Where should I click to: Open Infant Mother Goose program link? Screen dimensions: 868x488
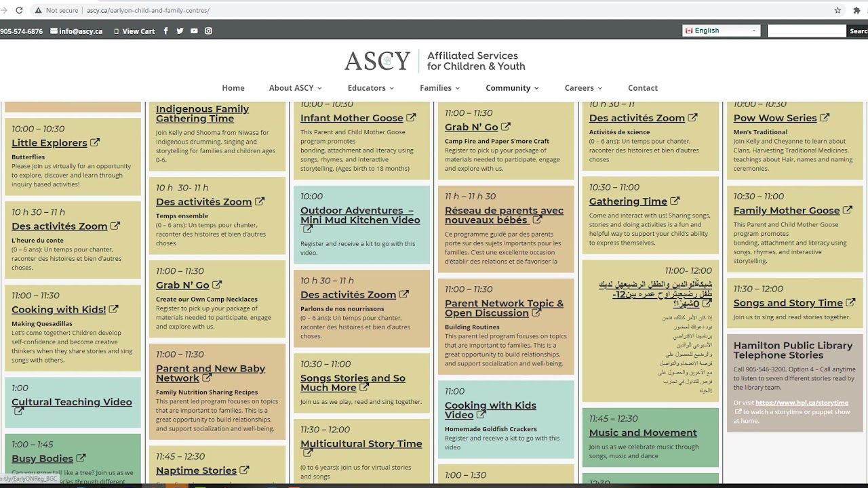(352, 118)
